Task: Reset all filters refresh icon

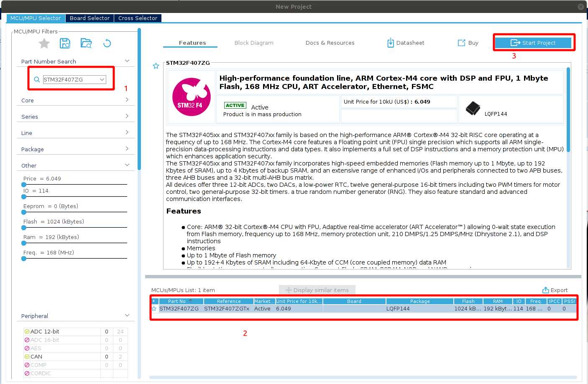Action: (107, 43)
